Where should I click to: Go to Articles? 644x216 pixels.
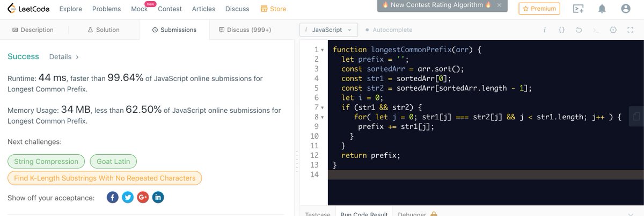click(x=203, y=9)
